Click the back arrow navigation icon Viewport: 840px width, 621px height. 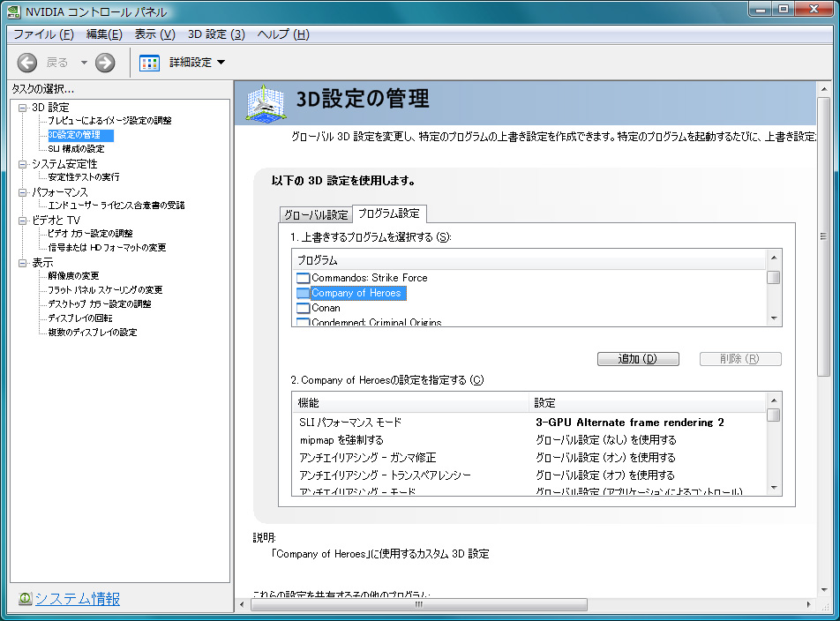(26, 63)
